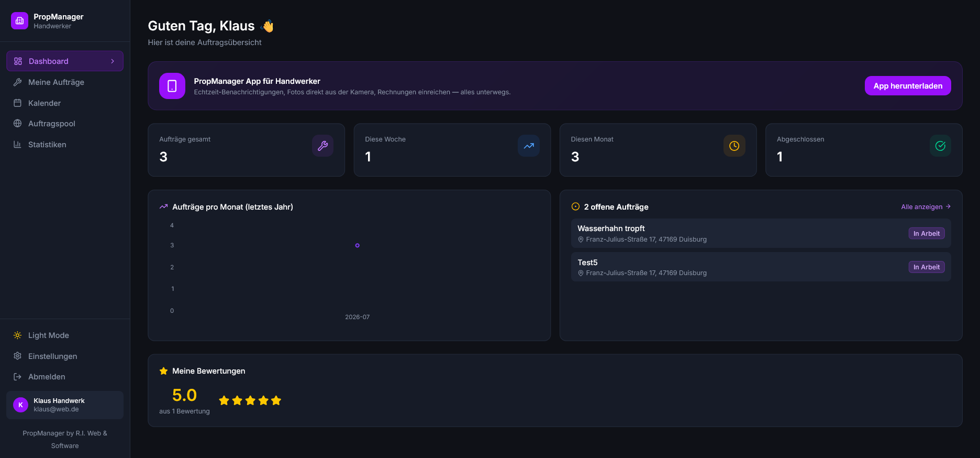
Task: Click the 5.0 rating score
Action: pos(184,395)
